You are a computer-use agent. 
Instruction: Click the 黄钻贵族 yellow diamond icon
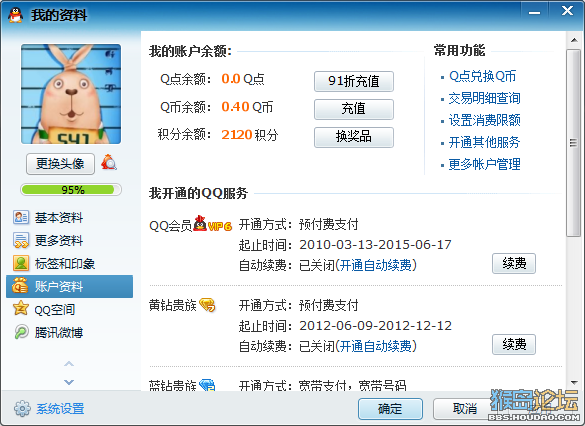[208, 305]
